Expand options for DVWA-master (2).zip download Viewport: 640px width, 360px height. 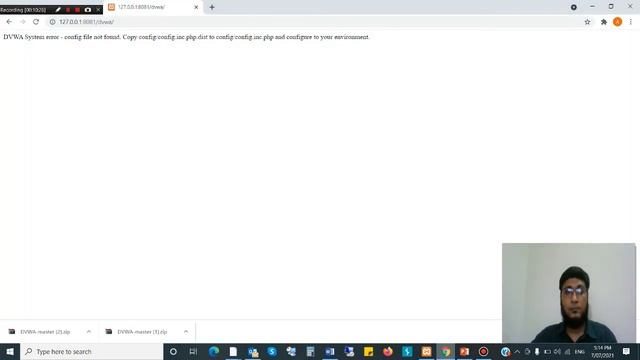89,332
